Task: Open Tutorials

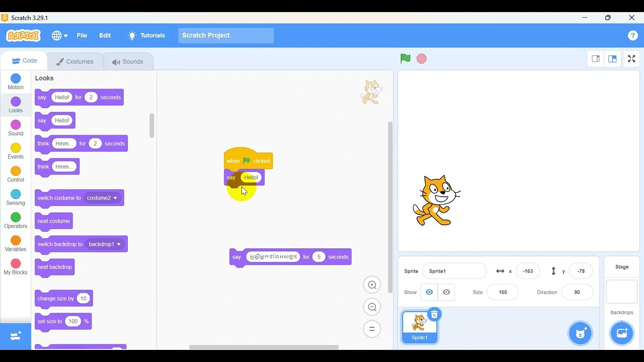Action: tap(146, 36)
